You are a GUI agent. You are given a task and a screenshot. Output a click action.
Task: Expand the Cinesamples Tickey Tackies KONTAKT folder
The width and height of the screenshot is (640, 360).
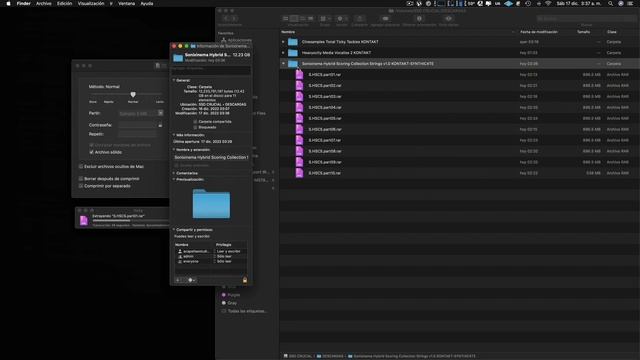pos(283,42)
